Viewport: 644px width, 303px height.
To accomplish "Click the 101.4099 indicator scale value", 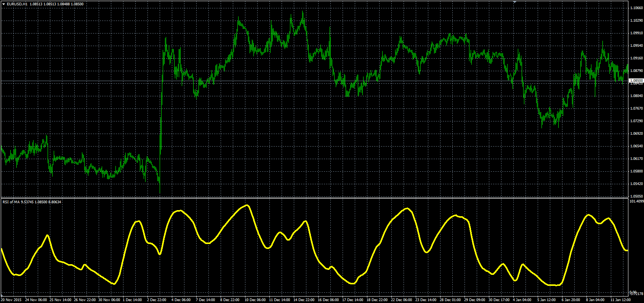I will click(x=637, y=201).
